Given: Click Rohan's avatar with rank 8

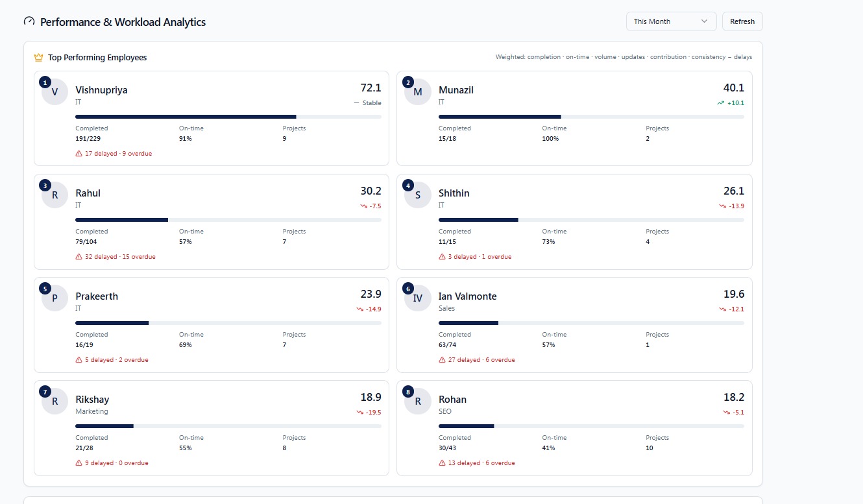Looking at the screenshot, I should [x=417, y=401].
